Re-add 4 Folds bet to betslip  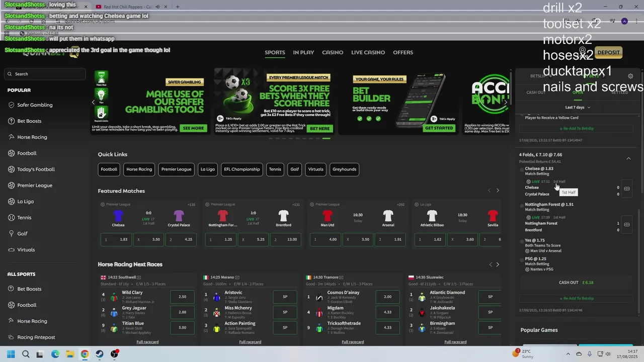(x=577, y=298)
